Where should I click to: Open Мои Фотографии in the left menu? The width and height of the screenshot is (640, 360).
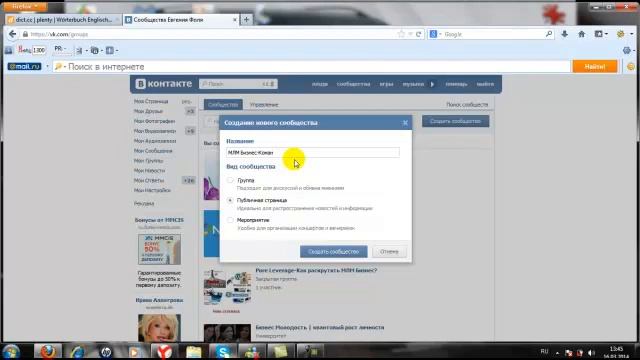(154, 121)
